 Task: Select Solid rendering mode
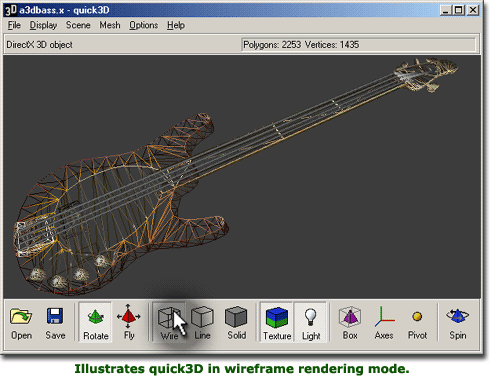pos(236,322)
